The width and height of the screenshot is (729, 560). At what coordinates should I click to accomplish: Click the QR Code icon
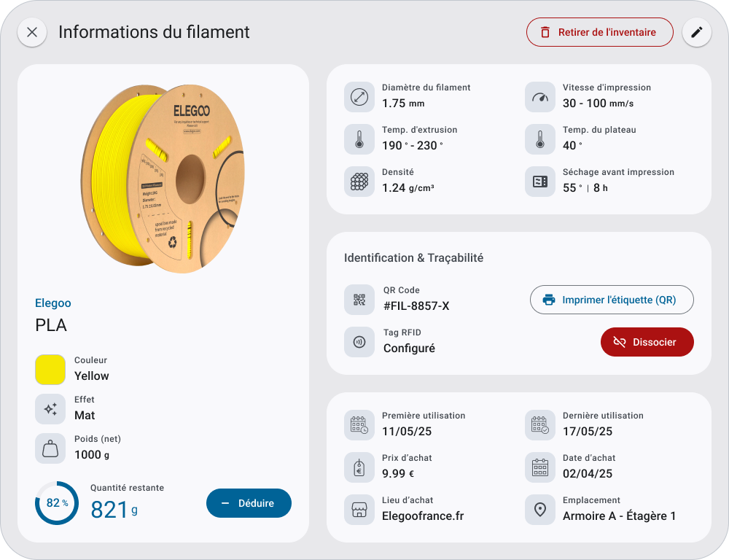click(x=359, y=299)
